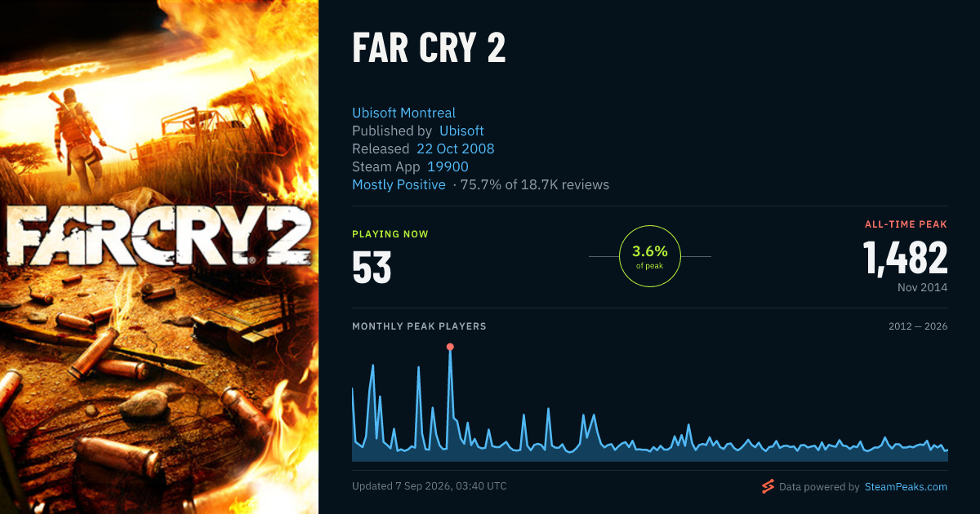Image resolution: width=980 pixels, height=514 pixels.
Task: Click the 3.6% of peak circle
Action: (x=650, y=256)
